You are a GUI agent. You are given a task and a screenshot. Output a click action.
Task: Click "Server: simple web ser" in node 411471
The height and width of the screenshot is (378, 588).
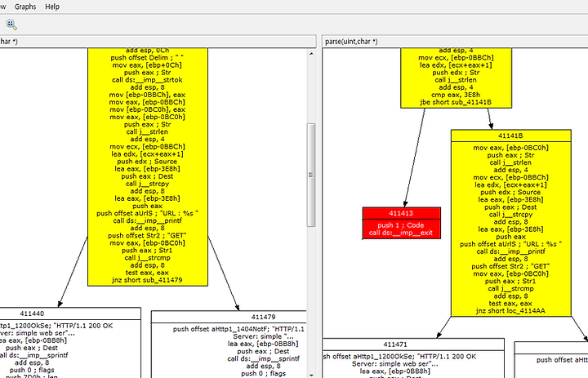click(x=395, y=364)
